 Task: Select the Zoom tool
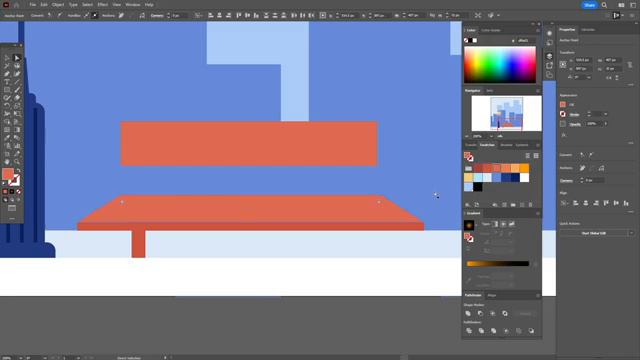point(17,162)
